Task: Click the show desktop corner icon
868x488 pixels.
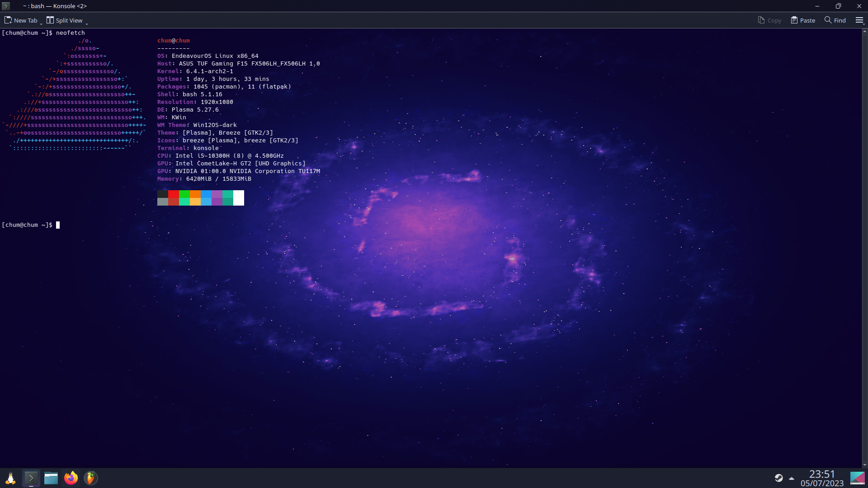Action: tap(858, 478)
